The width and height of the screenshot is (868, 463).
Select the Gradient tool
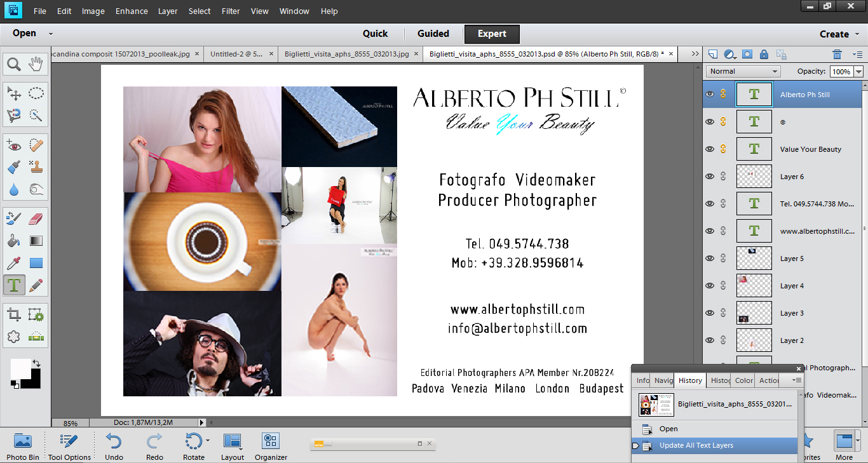[x=36, y=241]
